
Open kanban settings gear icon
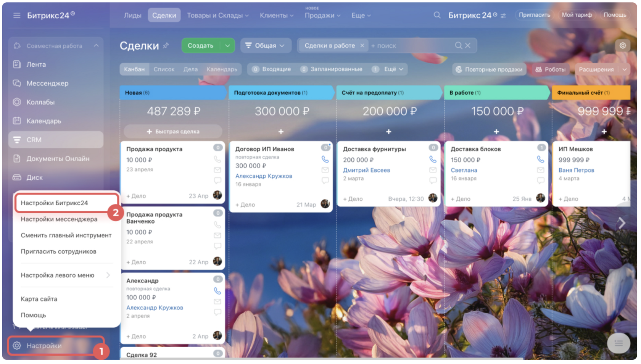[623, 45]
